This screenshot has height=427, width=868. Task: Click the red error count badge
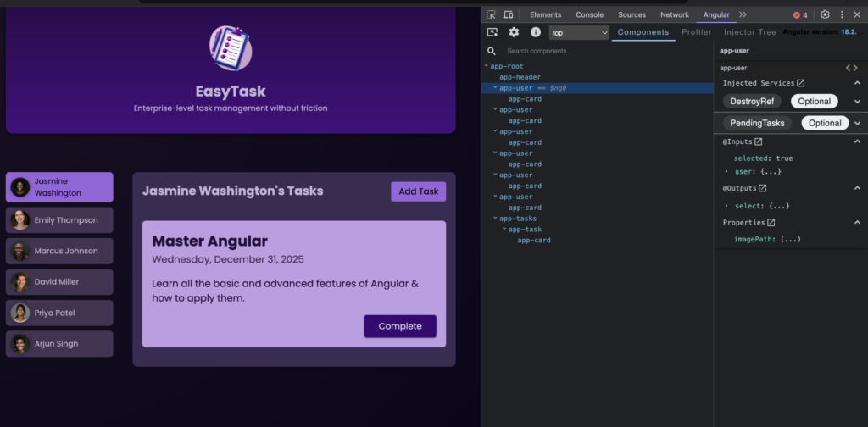pyautogui.click(x=799, y=14)
